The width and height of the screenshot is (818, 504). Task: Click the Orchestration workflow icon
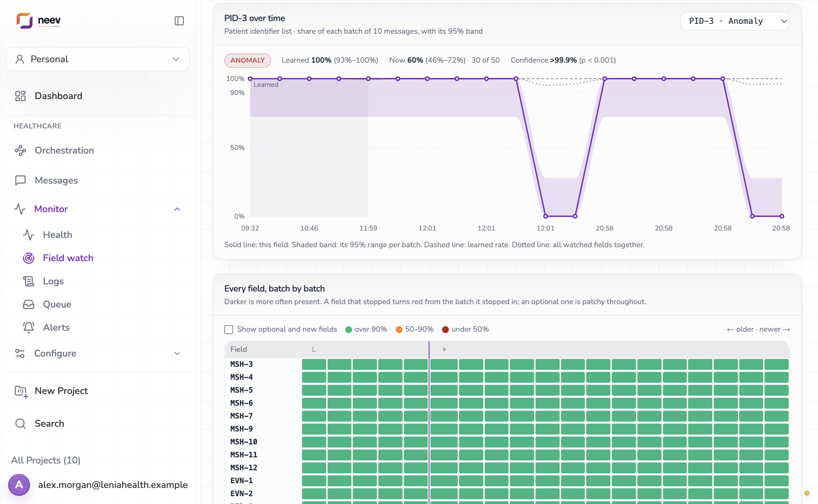[20, 151]
